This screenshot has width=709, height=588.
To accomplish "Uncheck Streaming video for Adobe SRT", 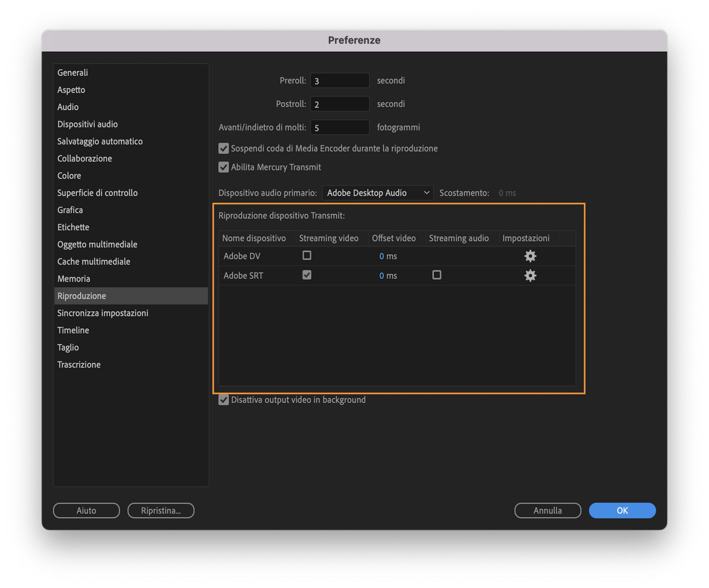I will tap(307, 275).
